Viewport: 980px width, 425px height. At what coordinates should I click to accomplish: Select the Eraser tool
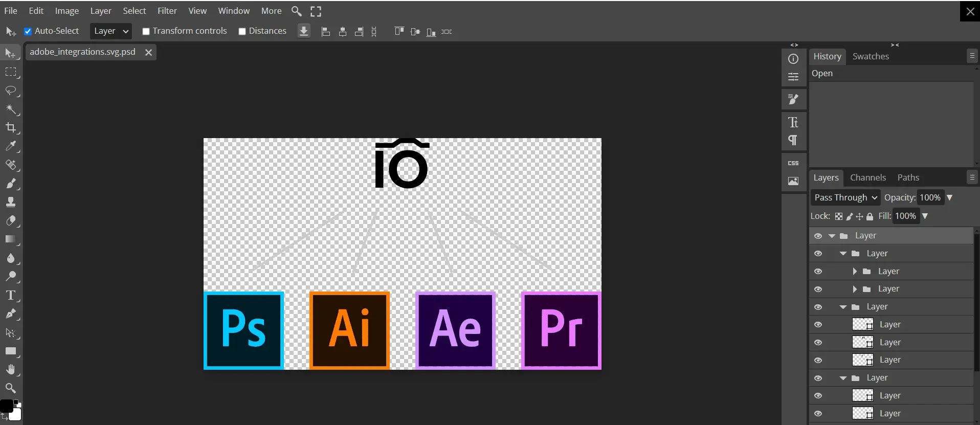pos(11,220)
